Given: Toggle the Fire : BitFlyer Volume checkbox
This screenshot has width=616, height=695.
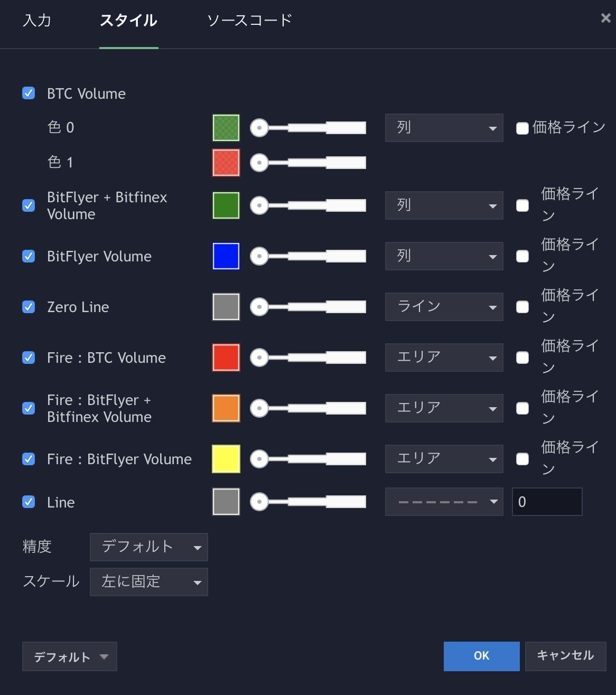Looking at the screenshot, I should [x=29, y=459].
